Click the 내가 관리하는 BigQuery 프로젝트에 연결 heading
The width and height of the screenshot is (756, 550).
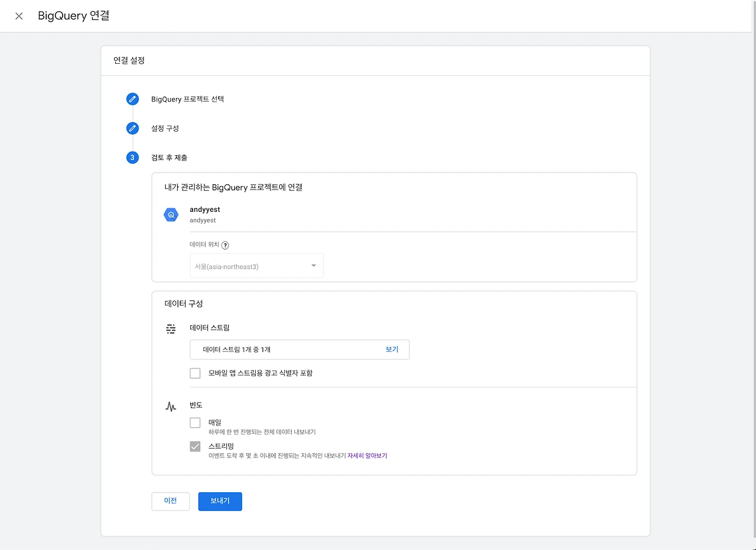(x=233, y=187)
